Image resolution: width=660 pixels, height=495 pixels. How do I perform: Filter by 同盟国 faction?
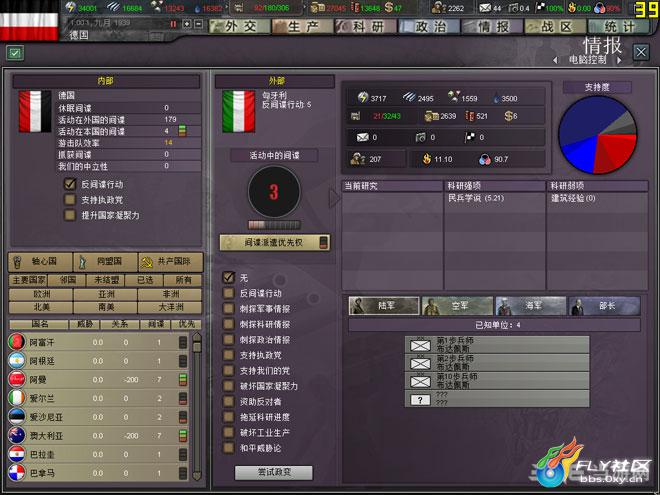tap(105, 262)
